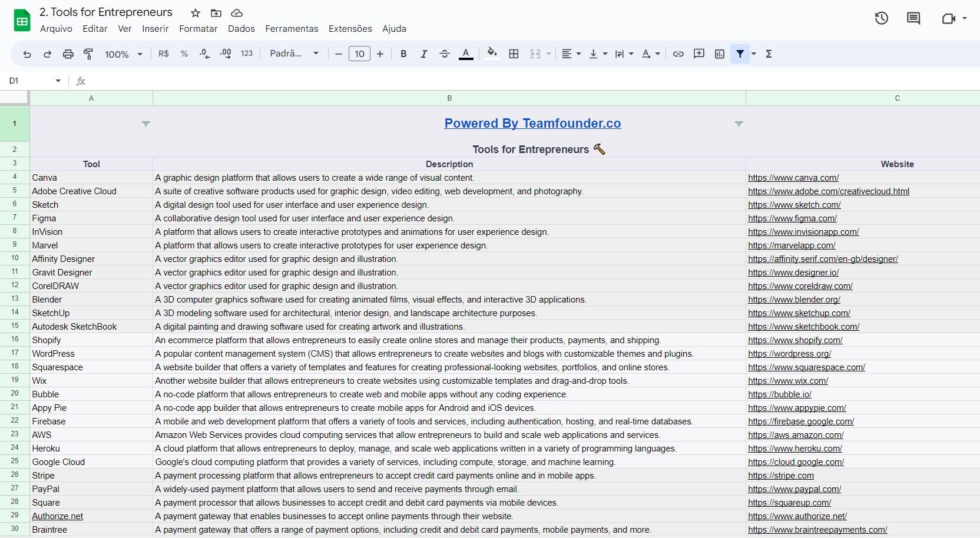Click the document title text

[106, 12]
